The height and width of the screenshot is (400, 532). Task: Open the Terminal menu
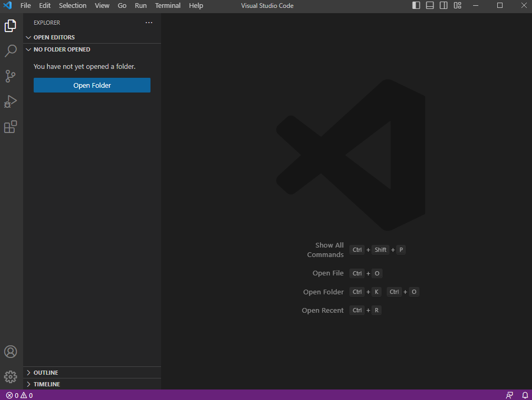167,6
